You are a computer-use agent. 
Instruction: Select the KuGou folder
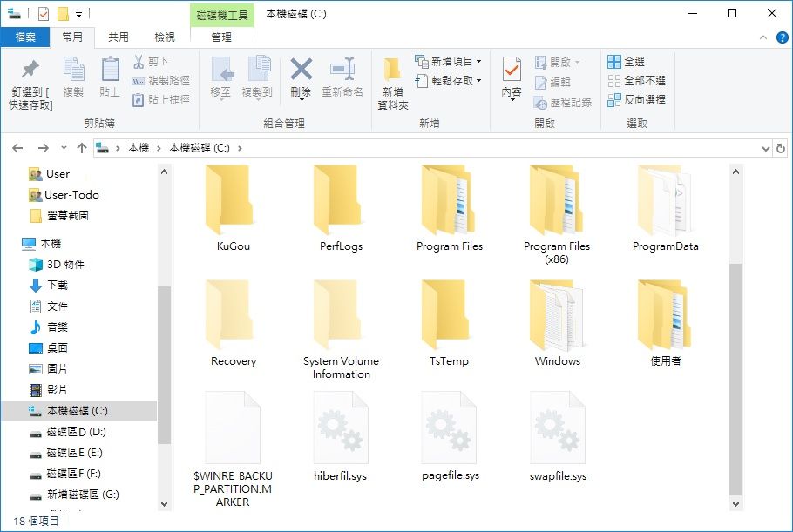coord(234,208)
